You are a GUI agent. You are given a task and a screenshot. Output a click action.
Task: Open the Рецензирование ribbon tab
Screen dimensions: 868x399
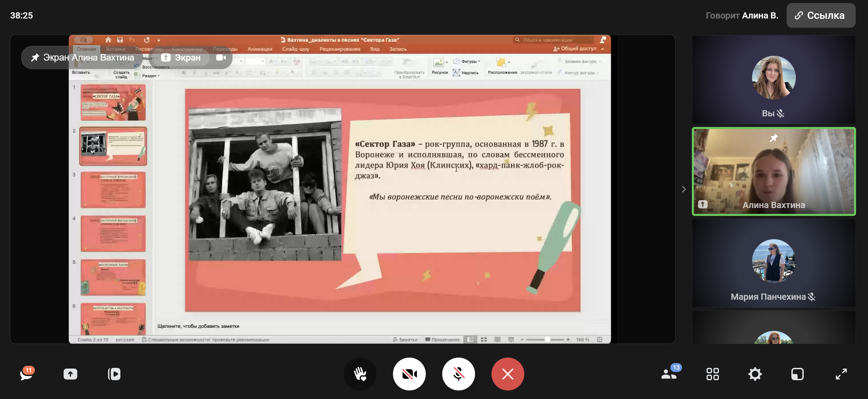click(x=340, y=49)
